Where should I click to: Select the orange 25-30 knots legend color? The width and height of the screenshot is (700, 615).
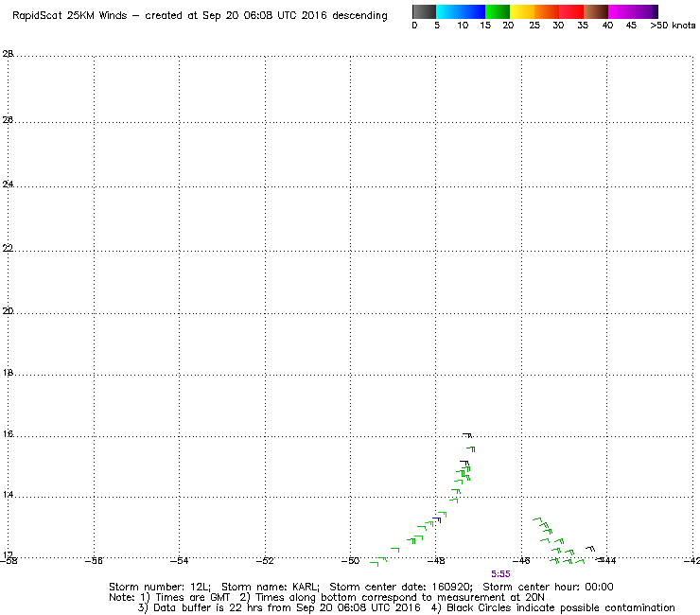pos(547,11)
